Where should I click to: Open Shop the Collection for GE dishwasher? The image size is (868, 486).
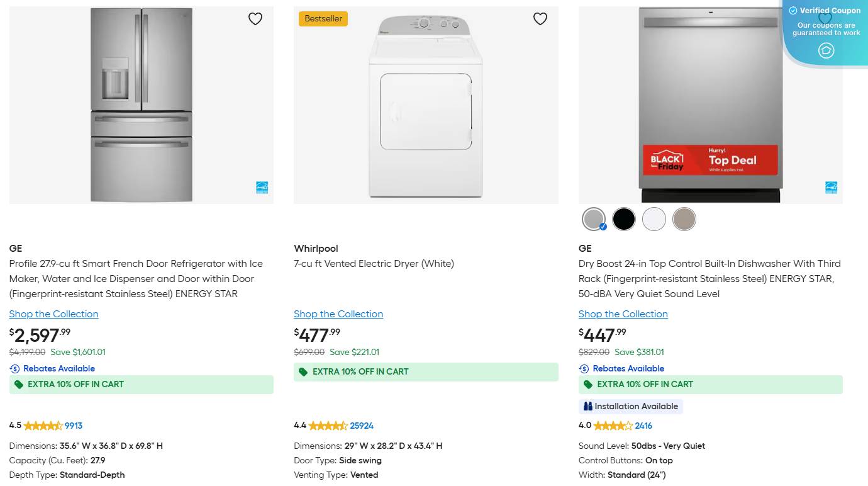pyautogui.click(x=623, y=314)
